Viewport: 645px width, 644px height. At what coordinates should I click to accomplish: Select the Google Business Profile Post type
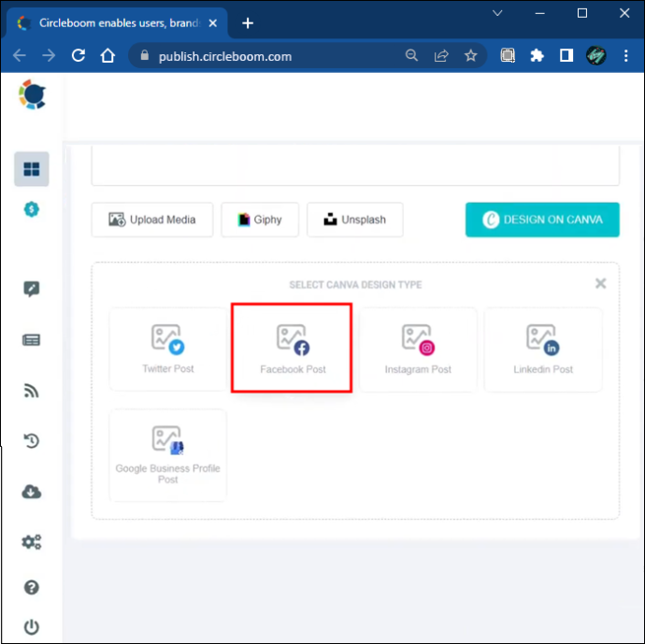click(168, 455)
